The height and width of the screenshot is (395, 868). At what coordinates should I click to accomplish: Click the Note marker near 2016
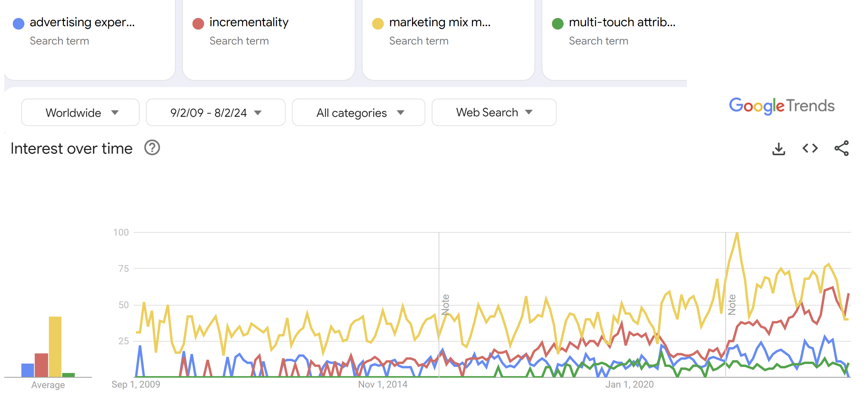tap(445, 304)
